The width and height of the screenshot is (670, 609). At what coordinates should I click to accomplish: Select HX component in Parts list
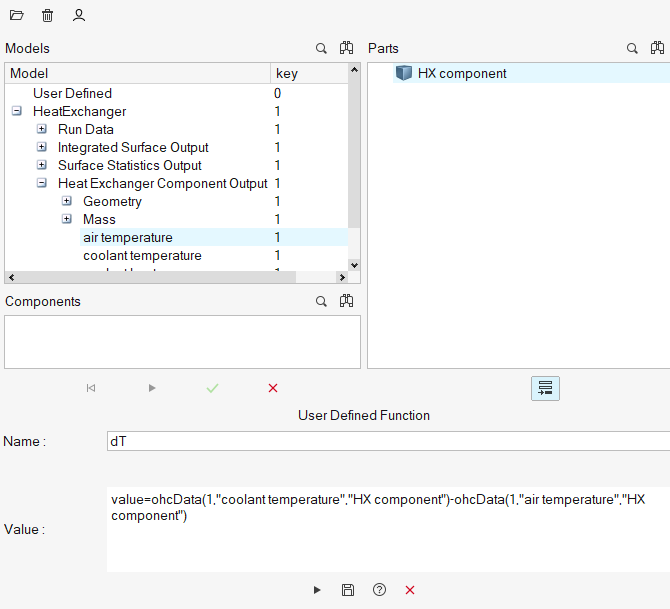[x=461, y=73]
